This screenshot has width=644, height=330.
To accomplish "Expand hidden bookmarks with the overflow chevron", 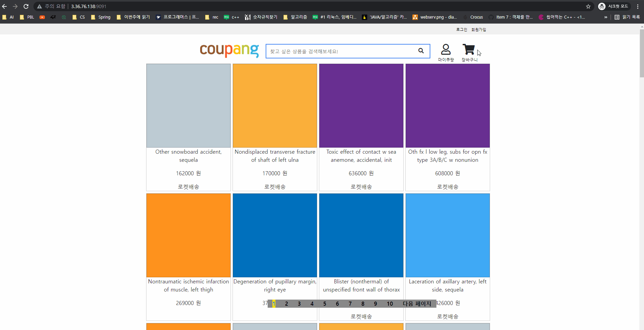I will (607, 17).
